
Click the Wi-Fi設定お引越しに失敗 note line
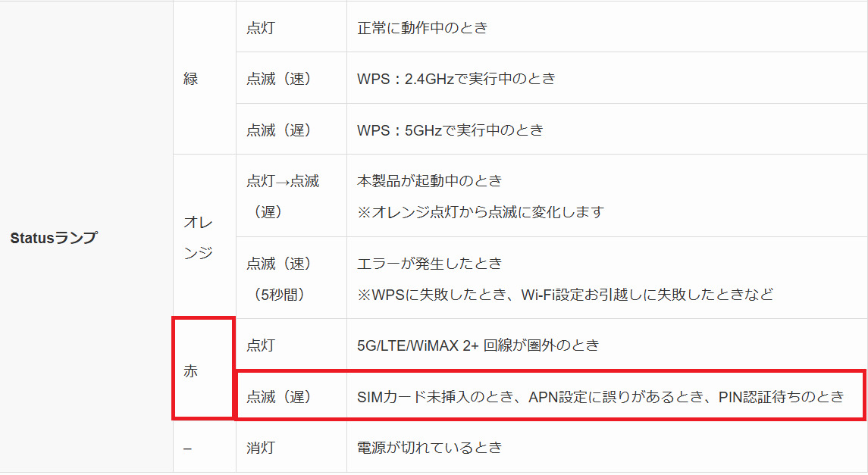565,294
